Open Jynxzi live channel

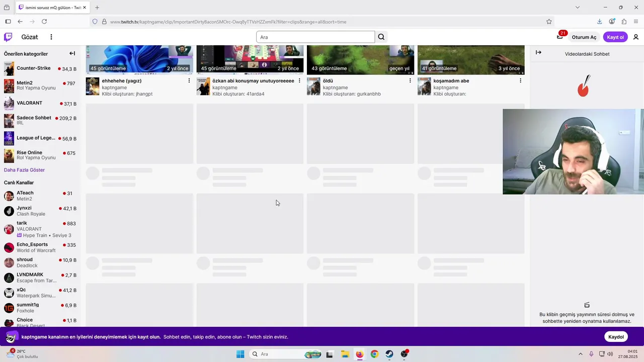click(x=40, y=211)
